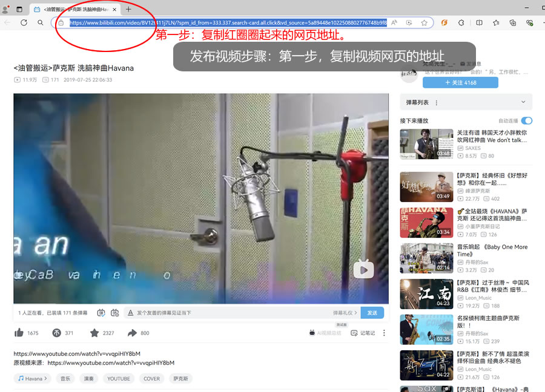Open the 新不了情 video thumbnail
The image size is (545, 392).
pyautogui.click(x=426, y=365)
